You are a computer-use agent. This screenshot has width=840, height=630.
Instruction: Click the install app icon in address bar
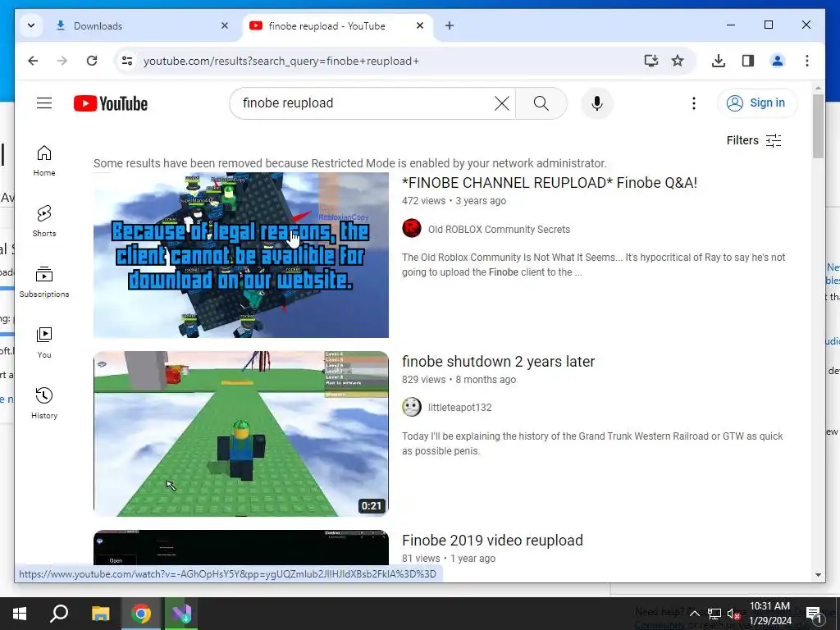(651, 61)
